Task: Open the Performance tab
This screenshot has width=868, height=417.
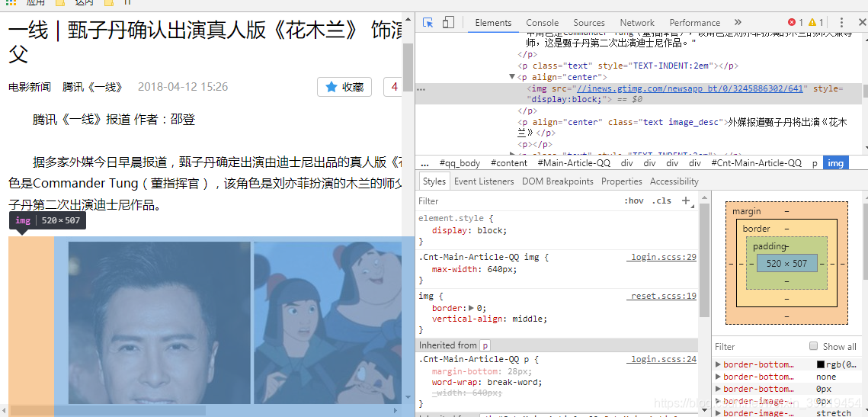Action: (x=695, y=23)
